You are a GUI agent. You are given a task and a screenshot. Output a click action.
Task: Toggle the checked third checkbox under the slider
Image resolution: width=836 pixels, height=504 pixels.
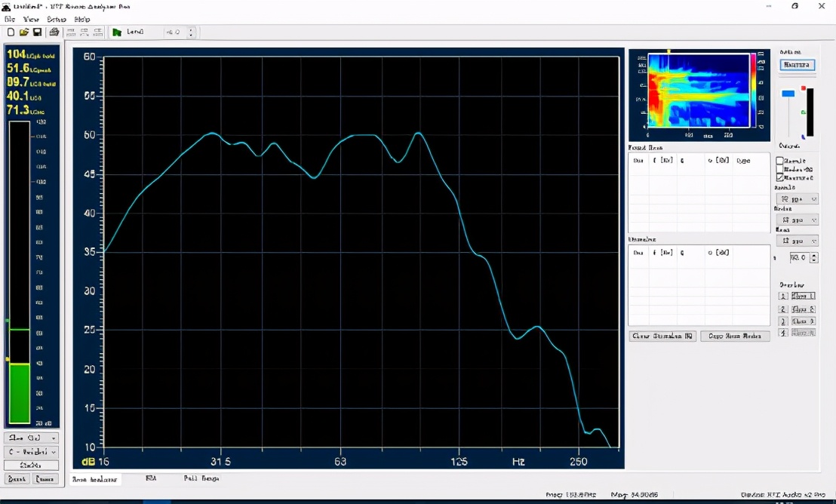[x=779, y=177]
